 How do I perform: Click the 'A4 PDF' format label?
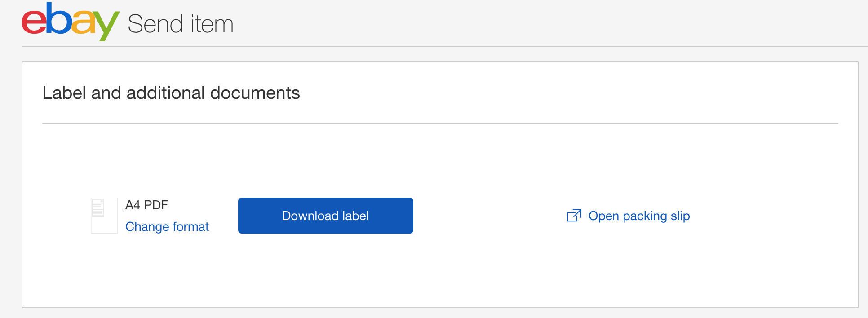pyautogui.click(x=146, y=205)
